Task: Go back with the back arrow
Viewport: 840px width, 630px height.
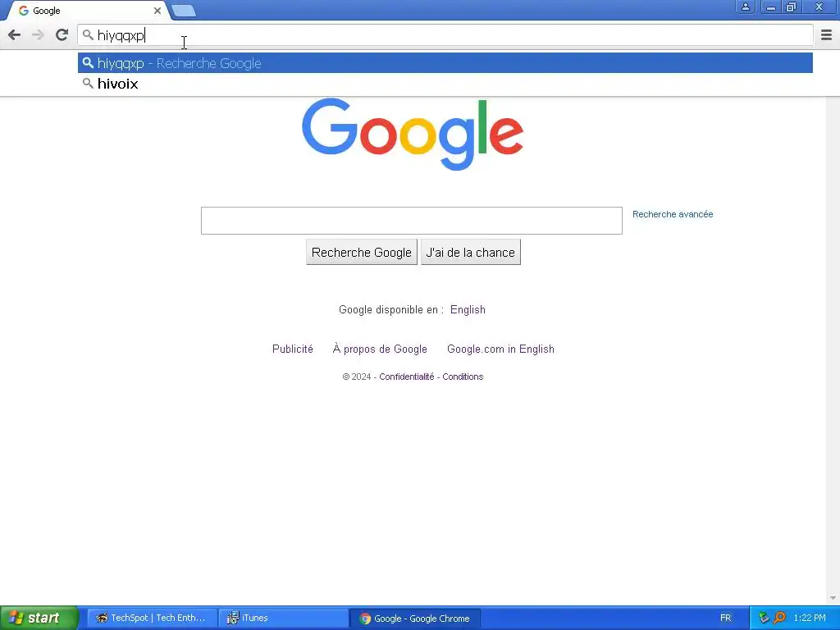Action: [x=15, y=35]
